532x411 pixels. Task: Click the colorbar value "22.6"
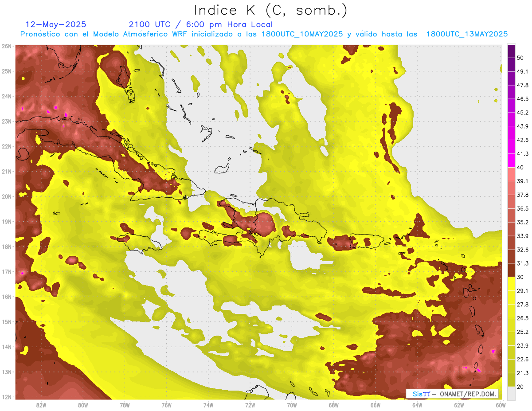[x=523, y=360]
